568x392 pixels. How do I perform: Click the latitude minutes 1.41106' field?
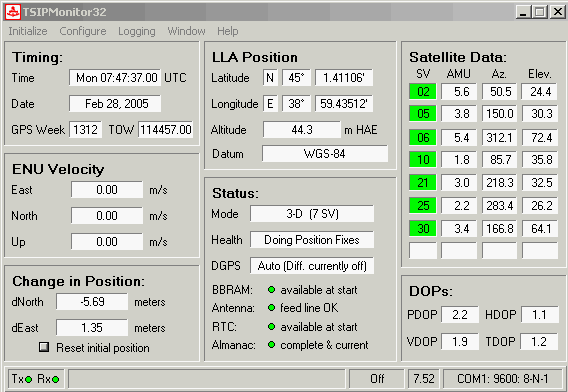point(344,78)
